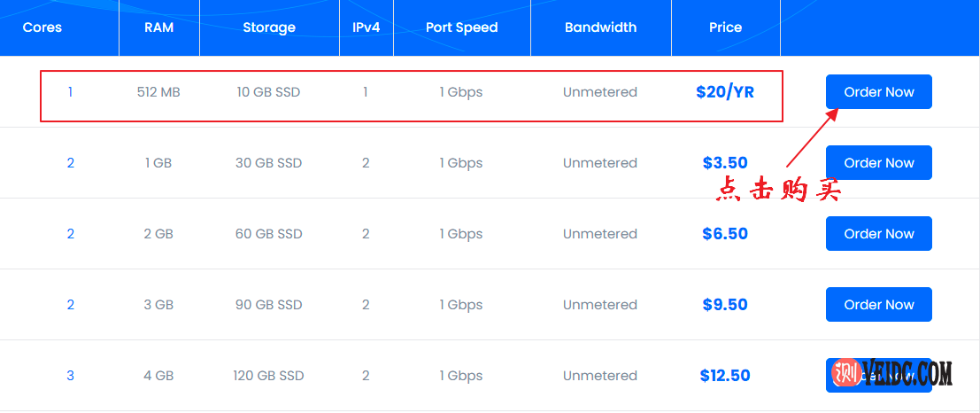
Task: Select the $6.50 price text
Action: pyautogui.click(x=725, y=234)
